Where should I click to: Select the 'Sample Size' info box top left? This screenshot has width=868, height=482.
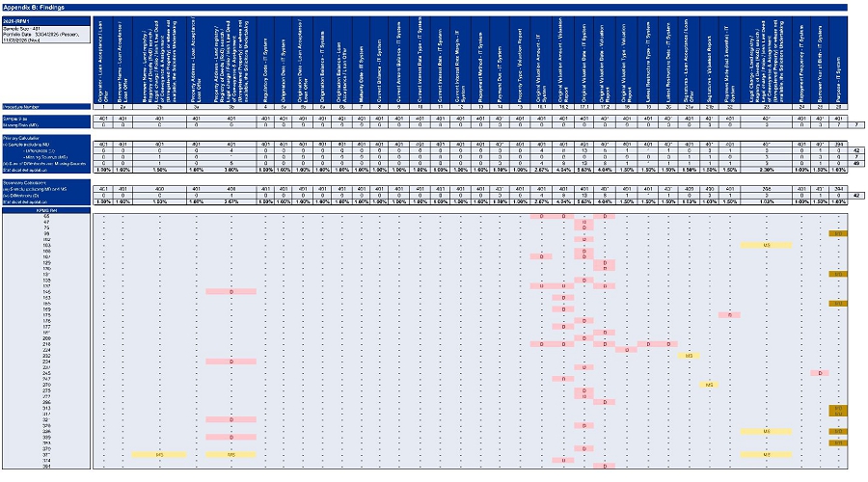tap(46, 30)
